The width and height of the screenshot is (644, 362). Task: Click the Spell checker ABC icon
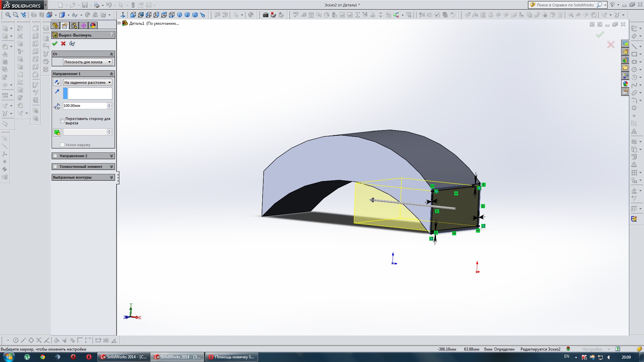click(x=296, y=15)
